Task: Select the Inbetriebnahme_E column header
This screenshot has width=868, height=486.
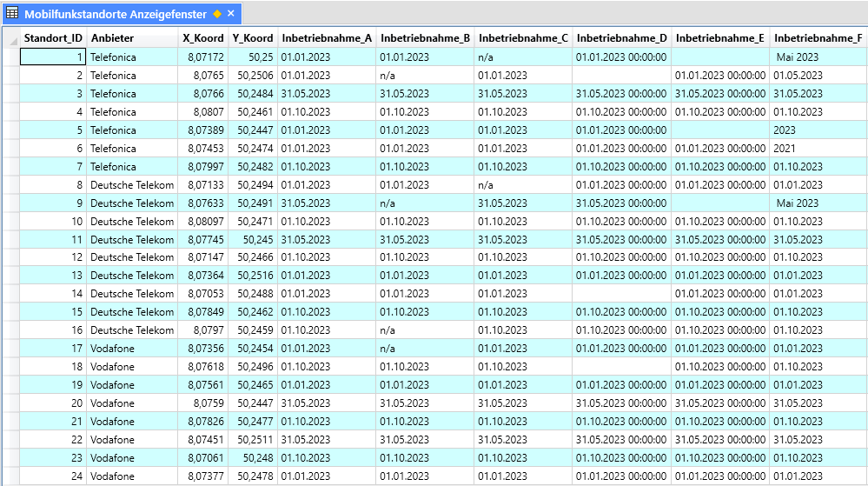Action: click(x=720, y=38)
